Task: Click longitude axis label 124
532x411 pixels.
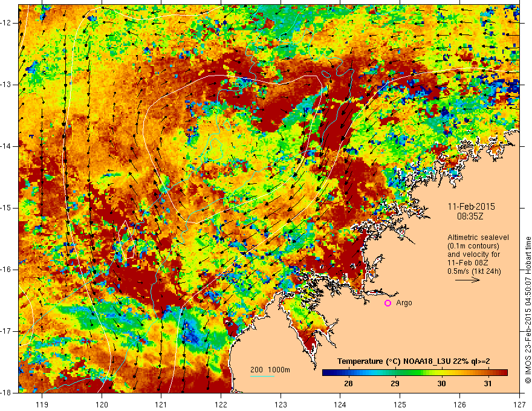Action: pos(340,404)
